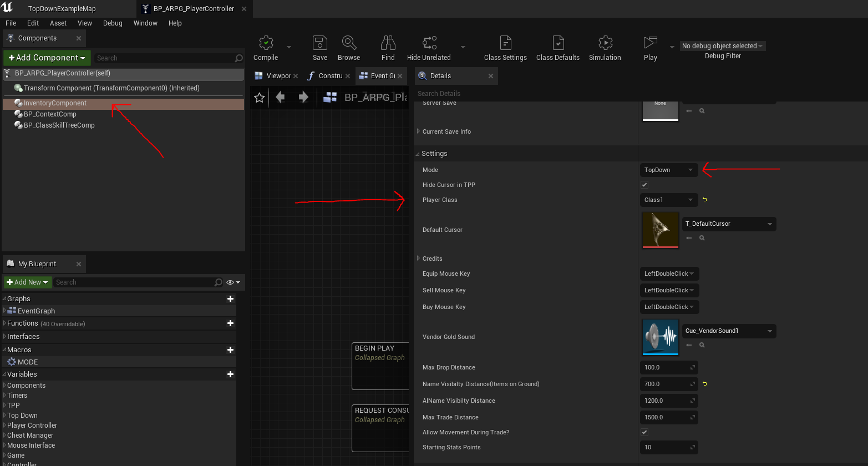This screenshot has height=466, width=868.
Task: Close the Details panel tab
Action: [x=491, y=76]
